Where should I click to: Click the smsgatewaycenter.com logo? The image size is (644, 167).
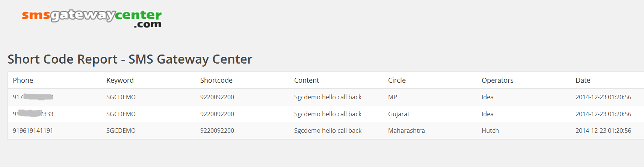[x=92, y=18]
